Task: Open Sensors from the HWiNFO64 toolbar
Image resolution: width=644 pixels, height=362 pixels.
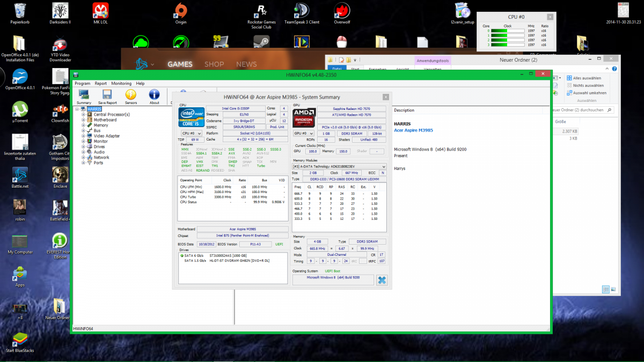Action: click(x=131, y=97)
